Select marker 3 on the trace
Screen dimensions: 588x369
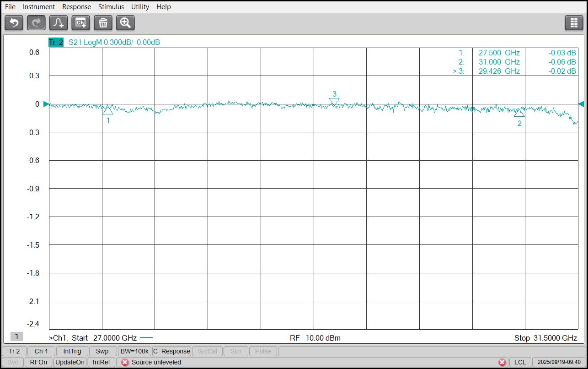point(334,101)
